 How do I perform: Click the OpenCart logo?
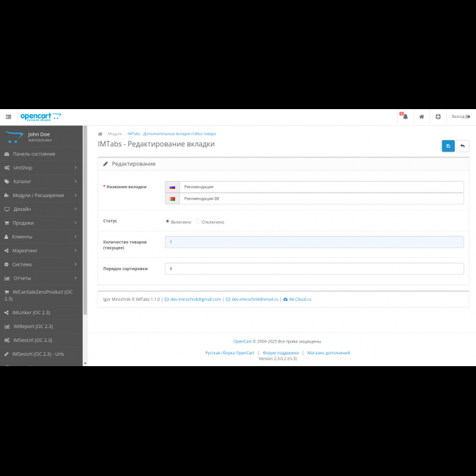point(40,116)
